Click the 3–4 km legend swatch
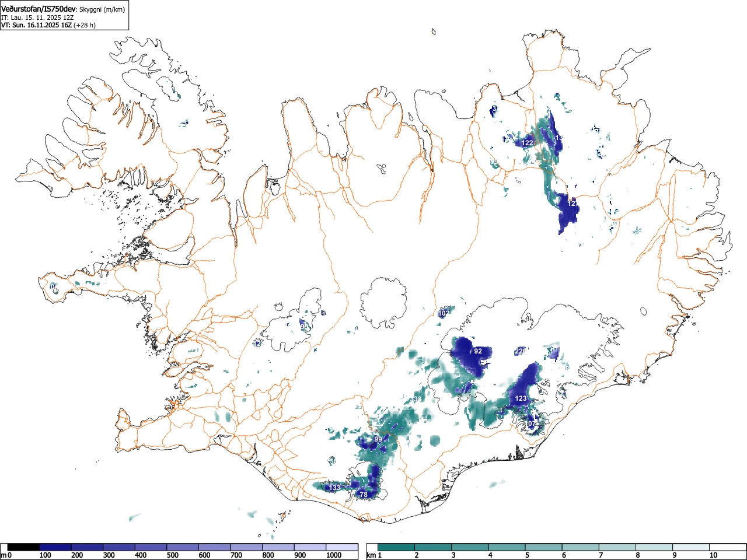Screen dimensions: 747x560 tap(470, 547)
